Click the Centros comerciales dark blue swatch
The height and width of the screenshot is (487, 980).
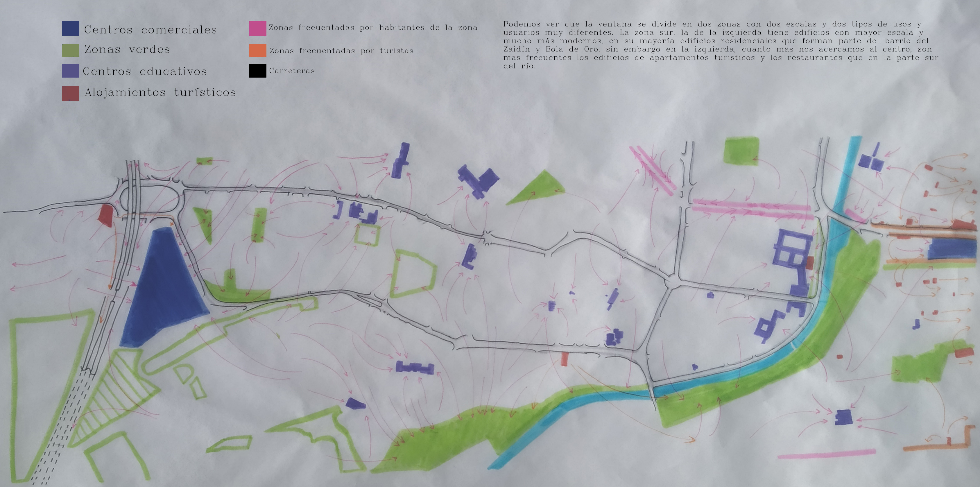click(70, 29)
